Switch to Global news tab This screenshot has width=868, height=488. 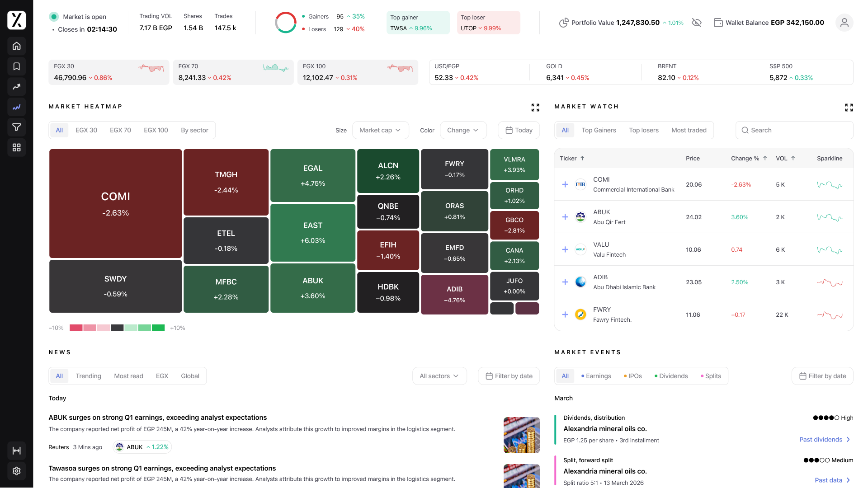tap(190, 376)
